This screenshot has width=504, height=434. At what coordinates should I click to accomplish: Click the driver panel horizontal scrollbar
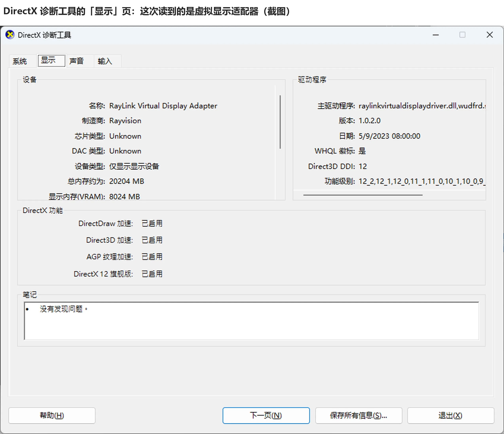(363, 195)
